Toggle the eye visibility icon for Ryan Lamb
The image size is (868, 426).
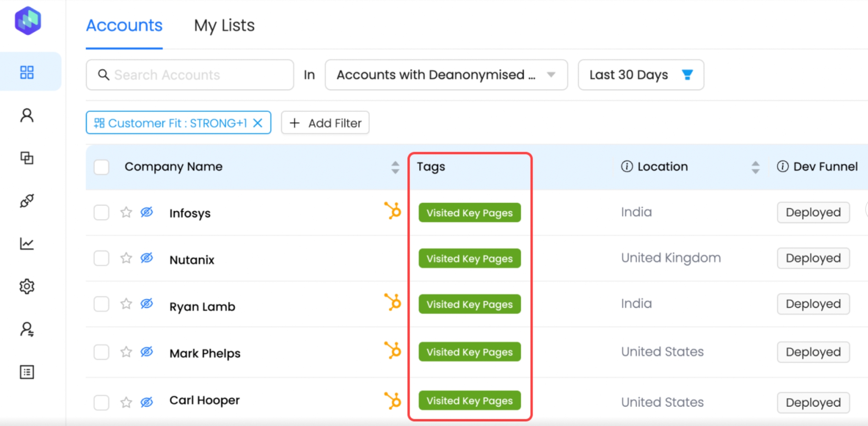pos(147,304)
